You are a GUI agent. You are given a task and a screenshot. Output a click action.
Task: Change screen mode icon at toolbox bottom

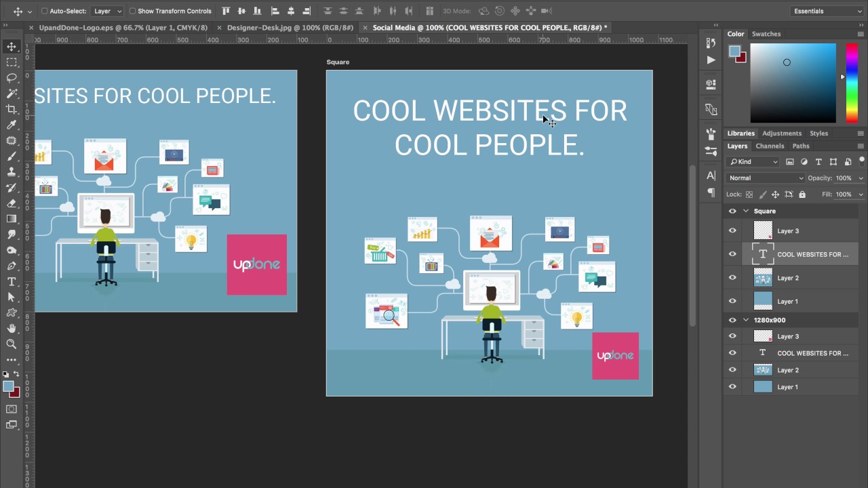tap(12, 425)
